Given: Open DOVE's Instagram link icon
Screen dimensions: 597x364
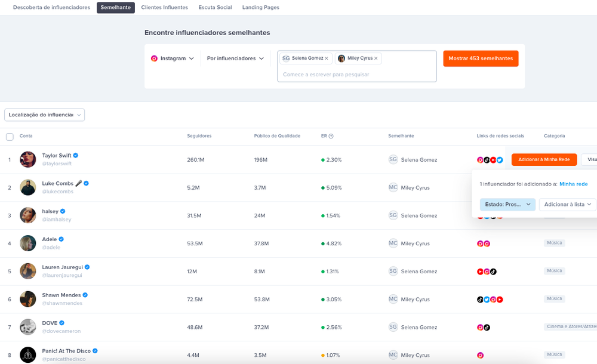Looking at the screenshot, I should pos(480,328).
